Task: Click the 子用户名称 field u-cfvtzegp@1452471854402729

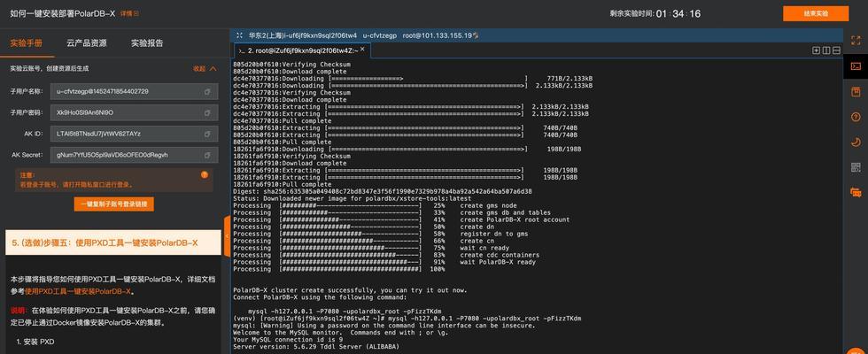Action: tap(134, 91)
